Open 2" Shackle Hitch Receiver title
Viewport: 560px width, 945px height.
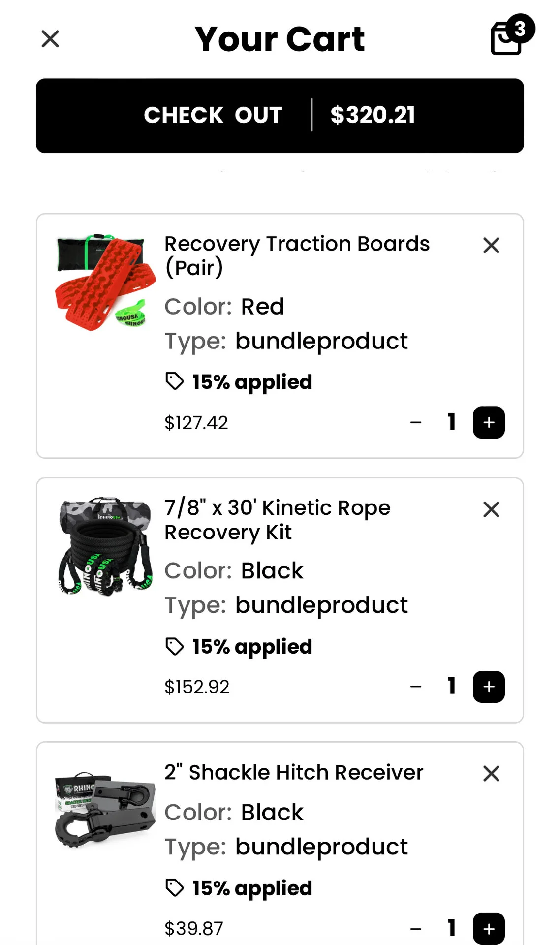(294, 772)
